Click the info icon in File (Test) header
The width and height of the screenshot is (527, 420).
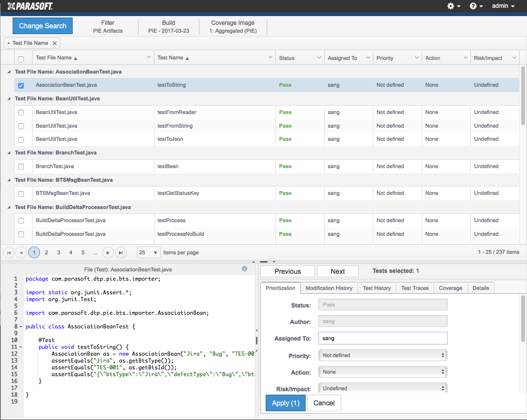(x=244, y=269)
